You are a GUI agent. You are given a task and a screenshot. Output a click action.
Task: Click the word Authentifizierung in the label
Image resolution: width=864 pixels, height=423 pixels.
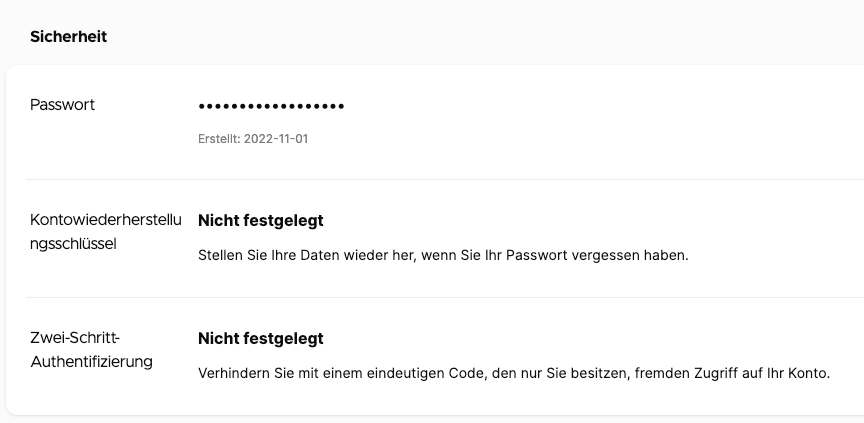click(x=91, y=362)
